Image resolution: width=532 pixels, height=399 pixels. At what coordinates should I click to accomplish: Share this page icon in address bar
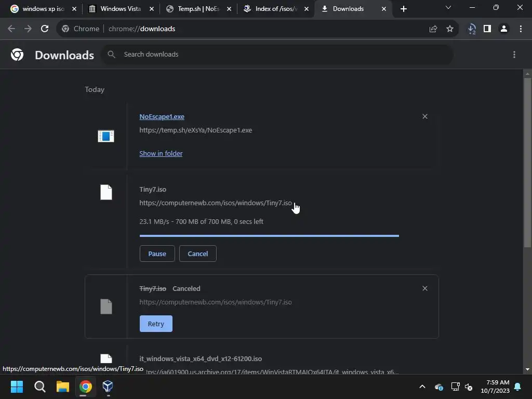click(433, 29)
